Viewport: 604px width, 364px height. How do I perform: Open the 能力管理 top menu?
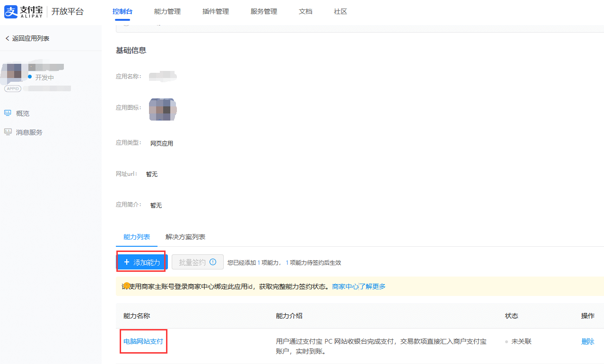coord(167,11)
